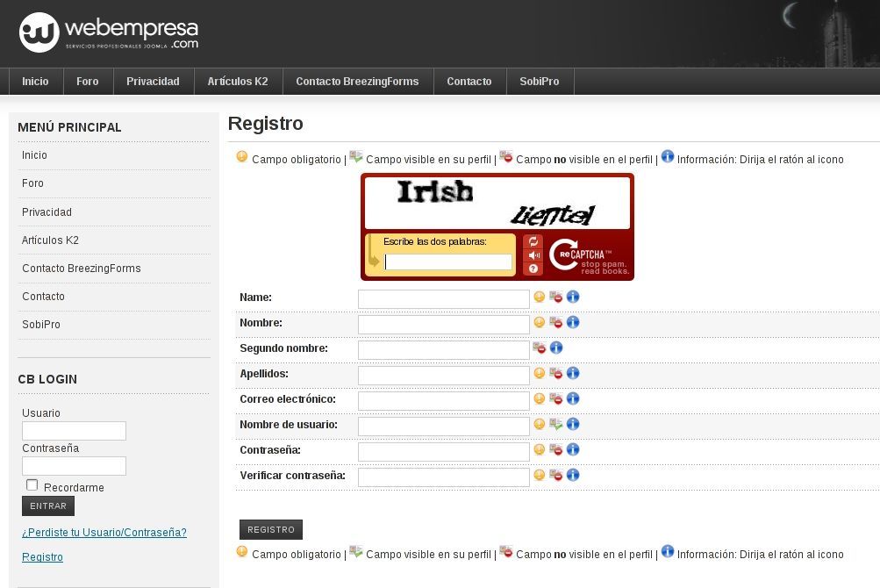
Task: Click the not-visible-in-profile icon for Segundo nombre
Action: 540,348
